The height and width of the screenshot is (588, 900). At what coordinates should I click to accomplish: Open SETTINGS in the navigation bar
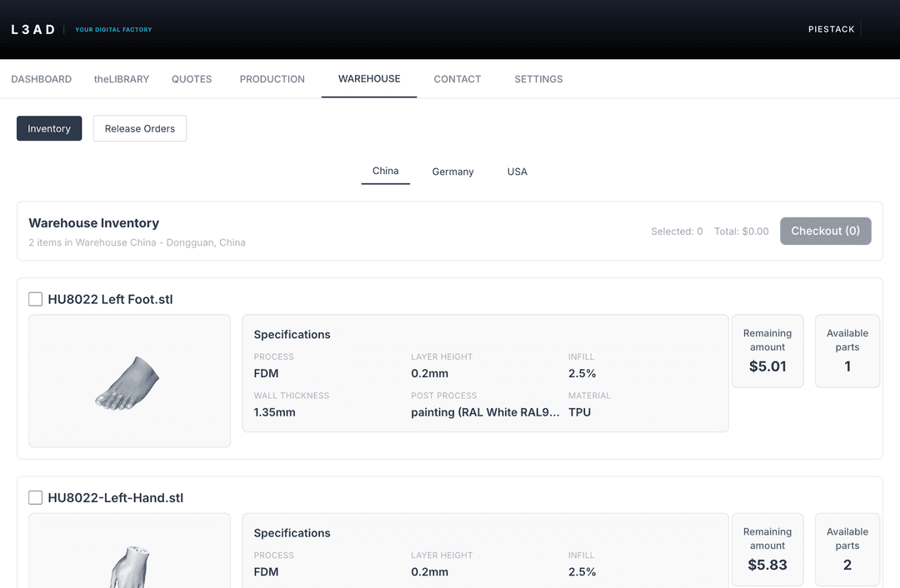tap(538, 79)
